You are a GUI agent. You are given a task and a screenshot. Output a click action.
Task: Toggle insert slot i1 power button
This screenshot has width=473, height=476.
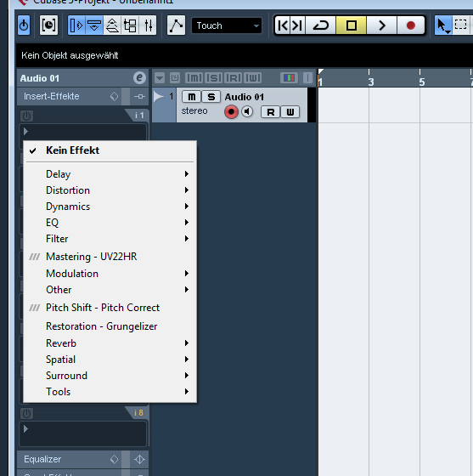26,116
